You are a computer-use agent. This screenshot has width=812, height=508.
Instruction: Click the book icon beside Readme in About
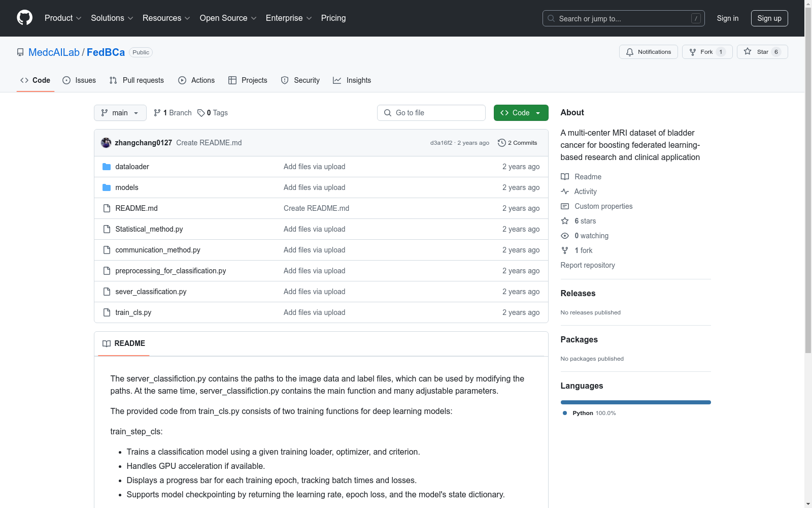coord(565,177)
